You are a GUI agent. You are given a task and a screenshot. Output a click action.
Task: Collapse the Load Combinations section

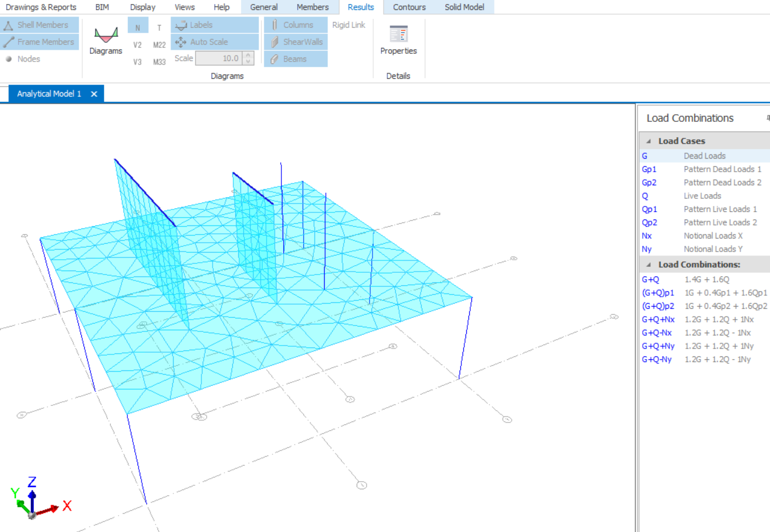(647, 265)
